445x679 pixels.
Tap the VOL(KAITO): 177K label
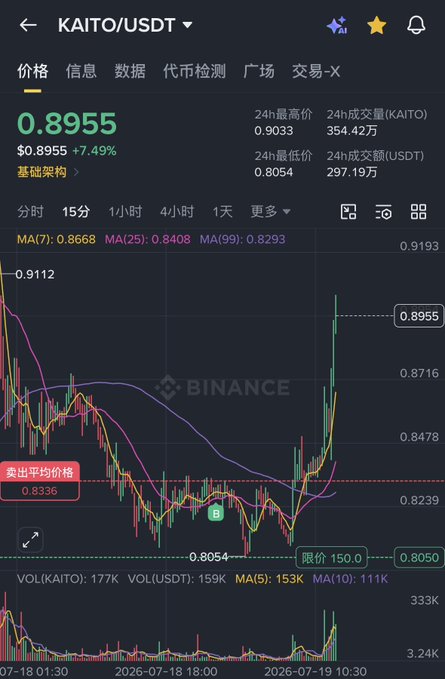point(68,579)
